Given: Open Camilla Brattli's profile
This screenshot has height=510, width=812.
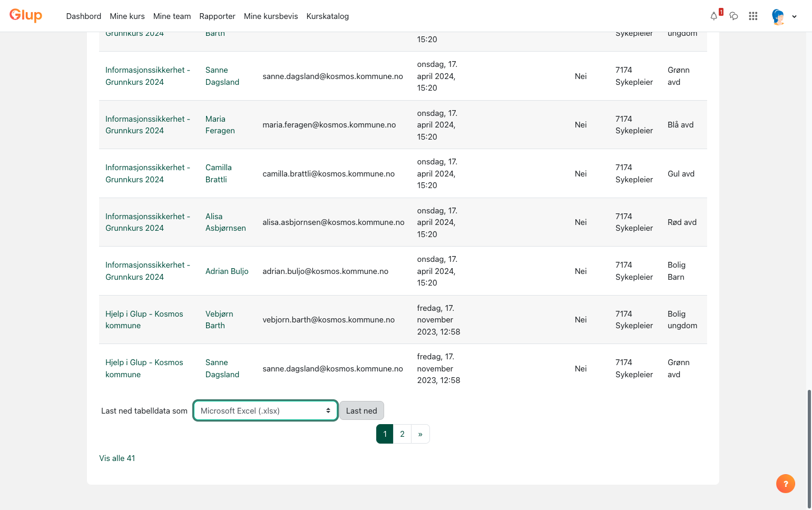Looking at the screenshot, I should coord(219,173).
